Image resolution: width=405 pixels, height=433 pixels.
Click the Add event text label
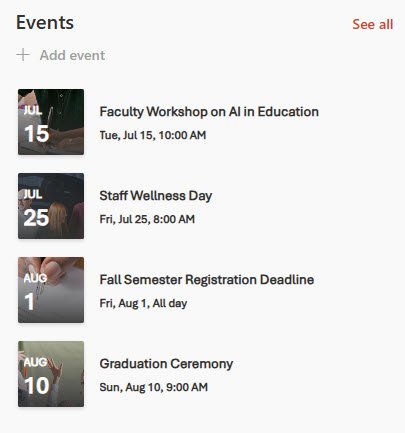(72, 55)
